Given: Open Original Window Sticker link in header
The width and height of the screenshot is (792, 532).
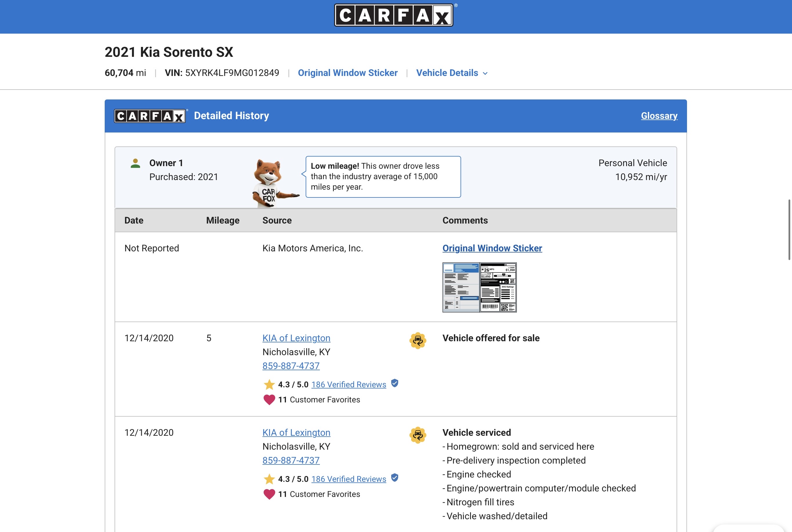Looking at the screenshot, I should [347, 73].
